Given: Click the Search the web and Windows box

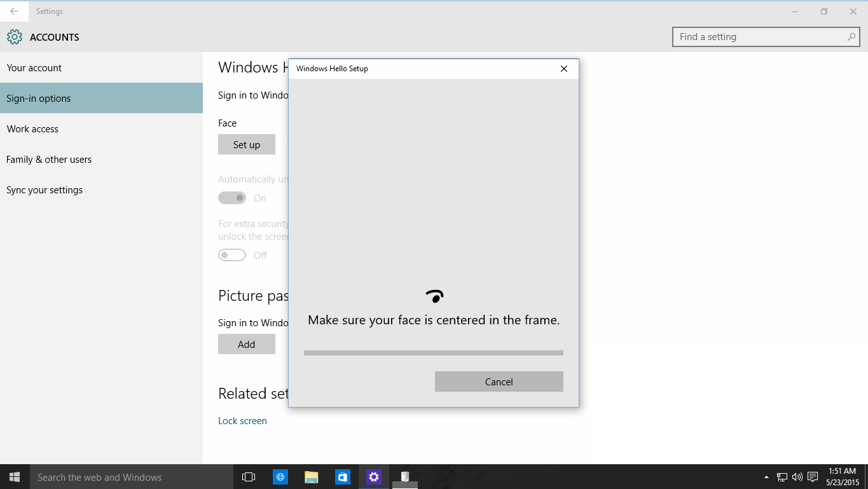Looking at the screenshot, I should (x=132, y=477).
